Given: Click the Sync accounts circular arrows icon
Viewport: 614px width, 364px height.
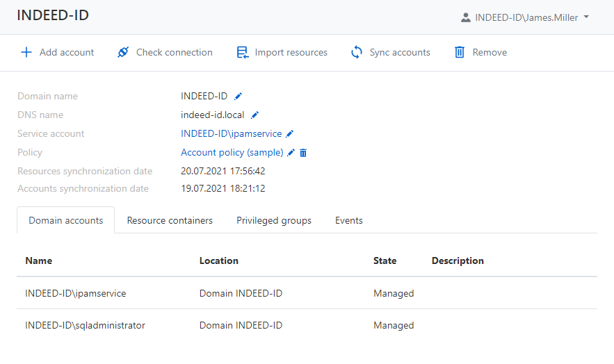Looking at the screenshot, I should (x=357, y=52).
